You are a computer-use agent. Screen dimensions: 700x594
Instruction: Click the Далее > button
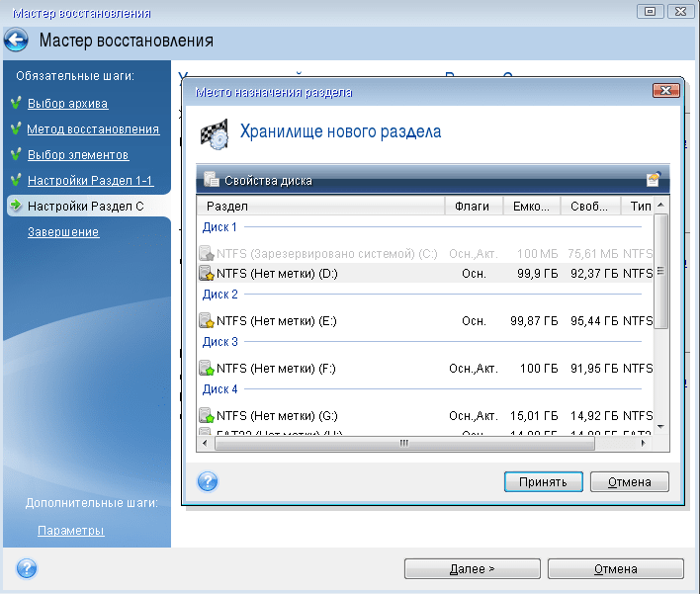pyautogui.click(x=472, y=569)
